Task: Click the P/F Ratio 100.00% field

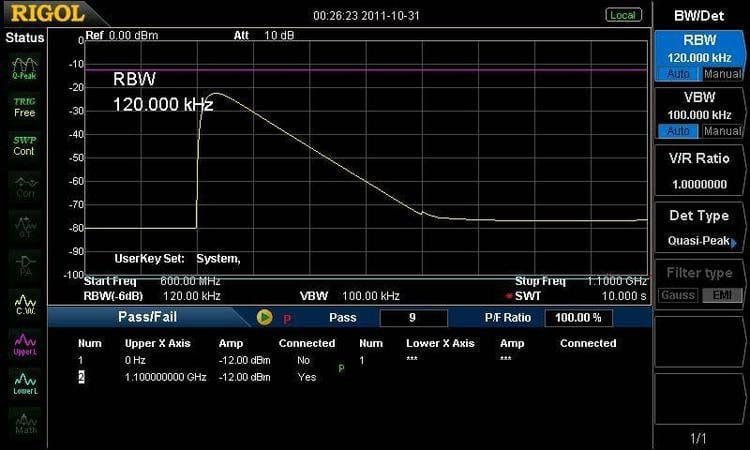Action: point(578,318)
